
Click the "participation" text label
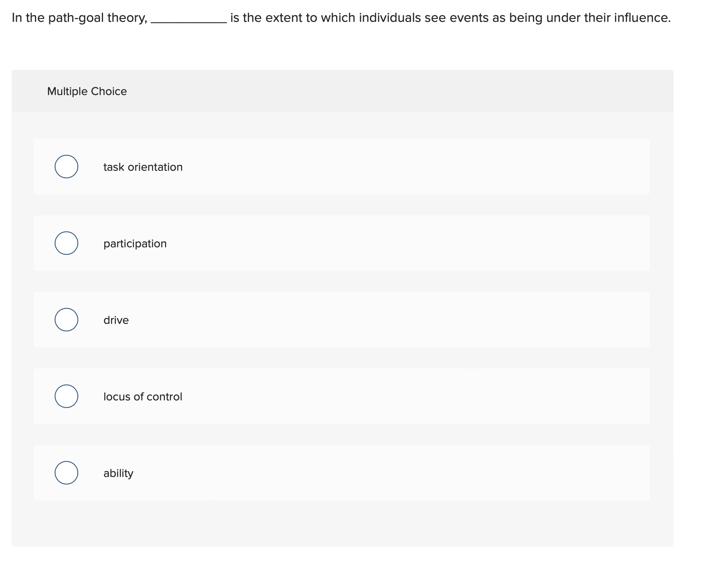tap(135, 243)
